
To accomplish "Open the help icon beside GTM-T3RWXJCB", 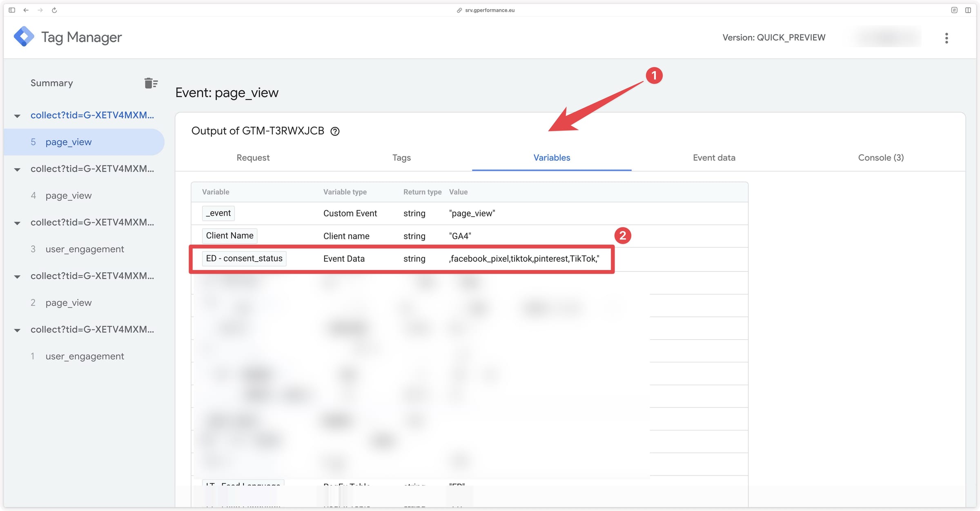I will (x=335, y=131).
